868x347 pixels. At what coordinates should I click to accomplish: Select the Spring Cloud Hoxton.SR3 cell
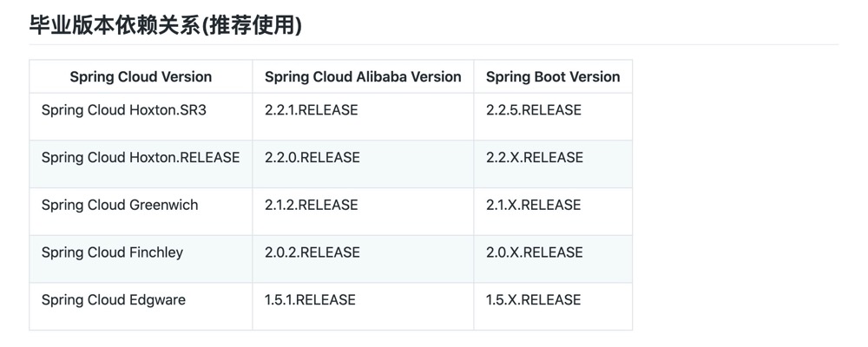124,110
